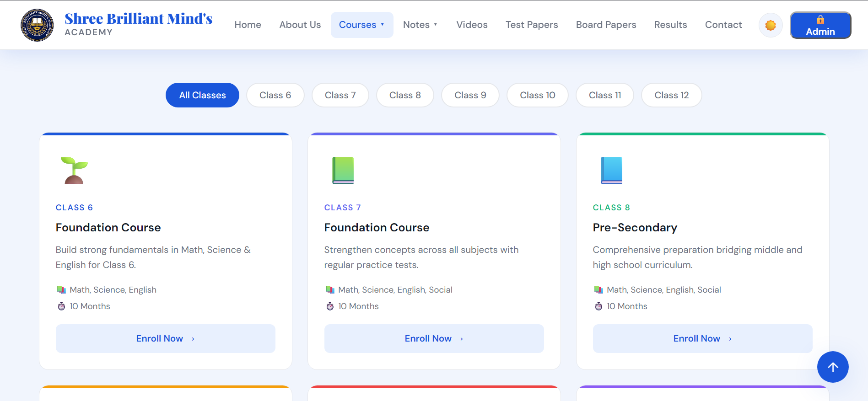
Task: Expand the Notes dropdown menu
Action: click(420, 25)
